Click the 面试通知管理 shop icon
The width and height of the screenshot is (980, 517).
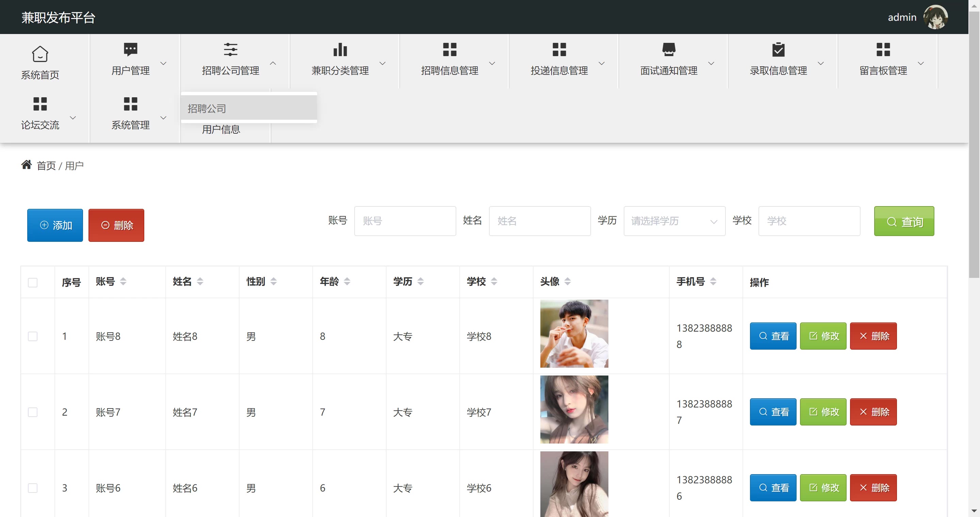pyautogui.click(x=669, y=49)
